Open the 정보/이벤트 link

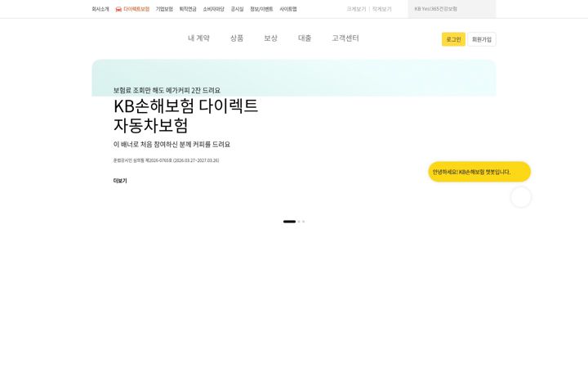[x=261, y=9]
